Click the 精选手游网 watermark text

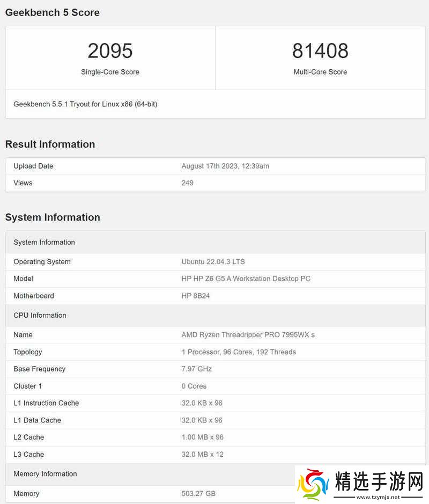379,481
